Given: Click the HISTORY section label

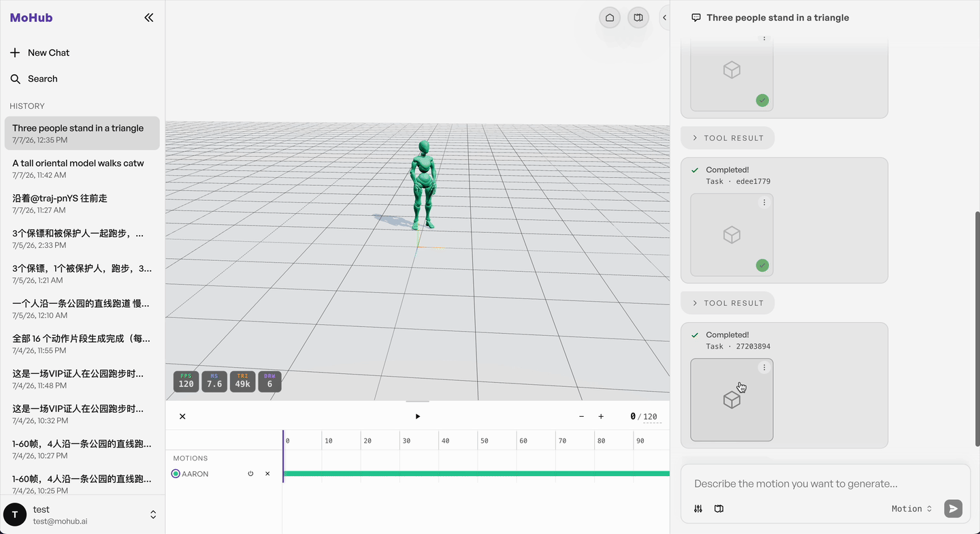Looking at the screenshot, I should coord(27,106).
